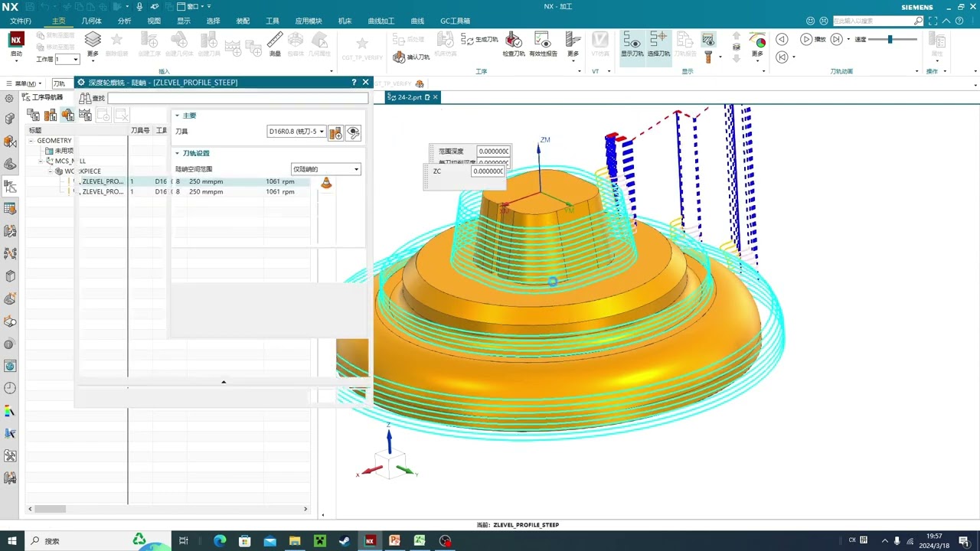Open the 文件(F) menu
Screen dimensions: 980x551
tap(21, 21)
